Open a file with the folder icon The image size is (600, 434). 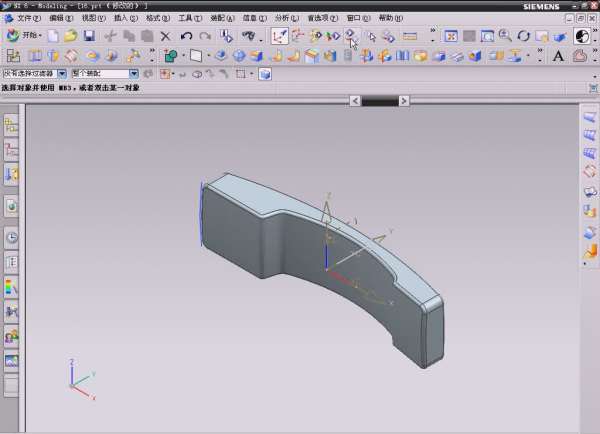pos(70,36)
